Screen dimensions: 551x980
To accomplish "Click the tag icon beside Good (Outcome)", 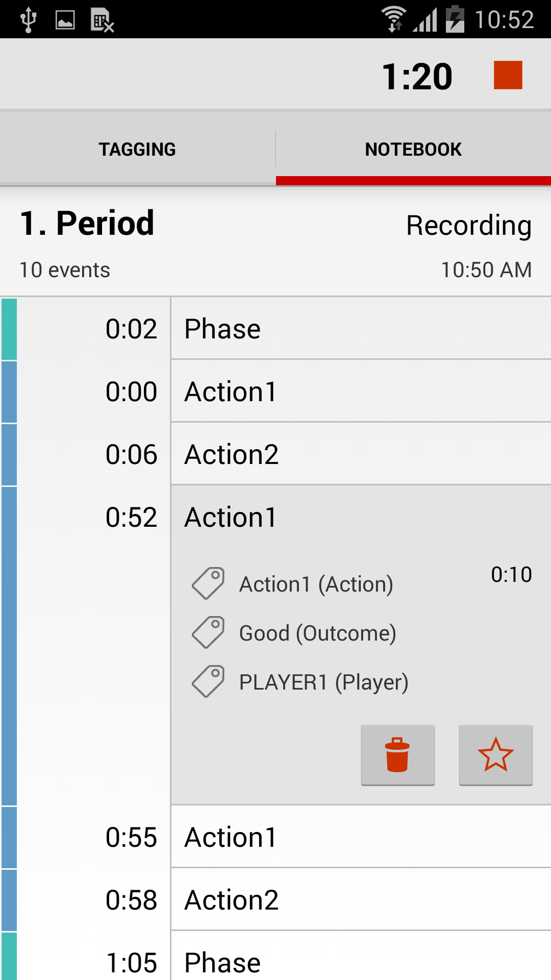I will pos(208,632).
